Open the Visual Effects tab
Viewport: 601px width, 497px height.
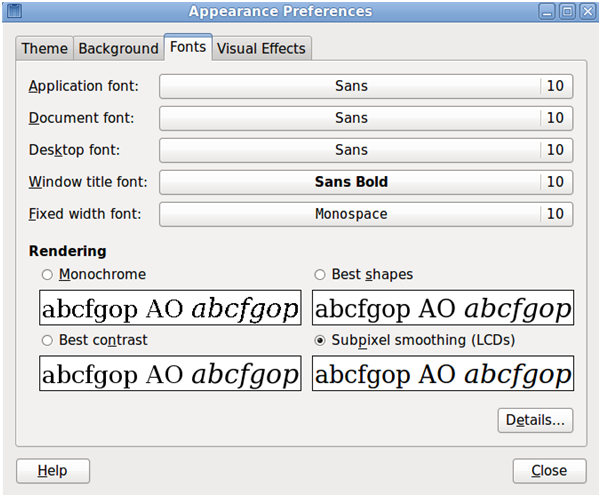click(x=261, y=49)
